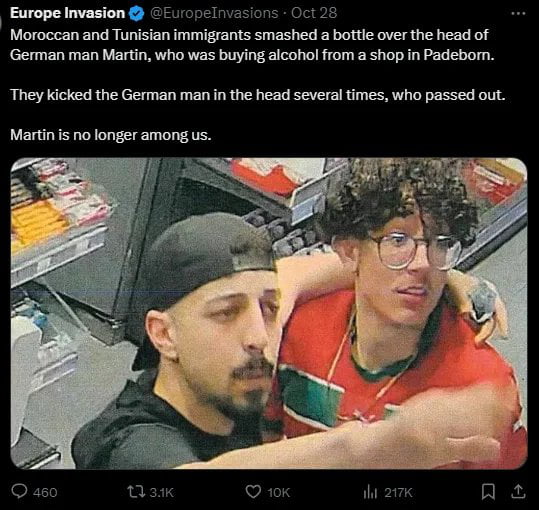Image resolution: width=539 pixels, height=510 pixels.
Task: Click the paragraph mentioning Padeborn shop
Action: 252,45
